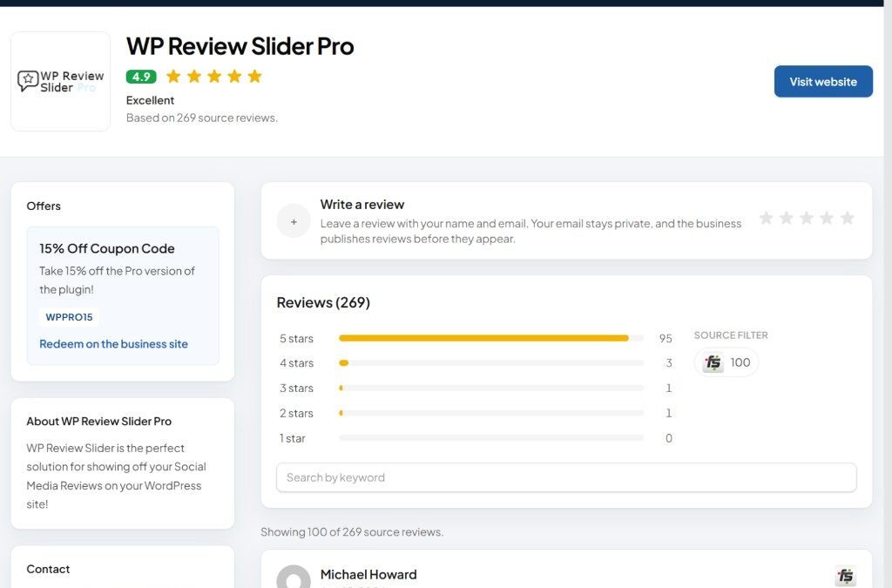Click the source icon on Michael Howard's review
This screenshot has height=588, width=892.
[845, 576]
